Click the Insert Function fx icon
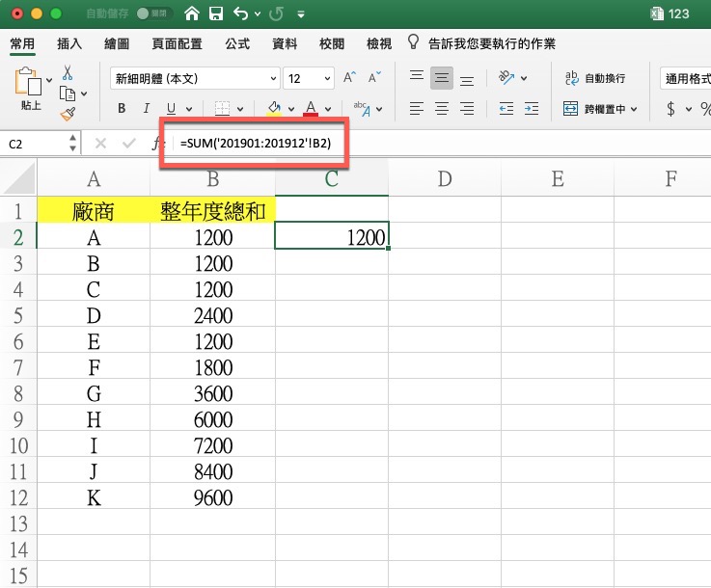The image size is (711, 588). pyautogui.click(x=159, y=144)
